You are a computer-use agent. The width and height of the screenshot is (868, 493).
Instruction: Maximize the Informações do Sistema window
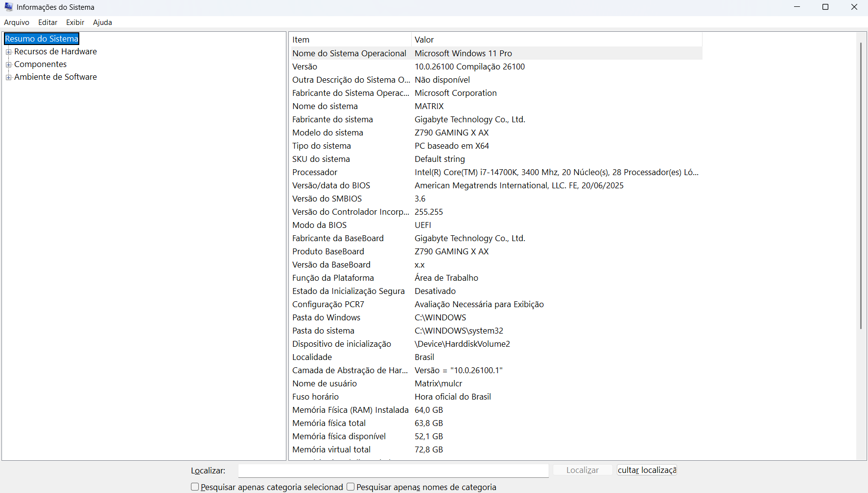tap(825, 7)
